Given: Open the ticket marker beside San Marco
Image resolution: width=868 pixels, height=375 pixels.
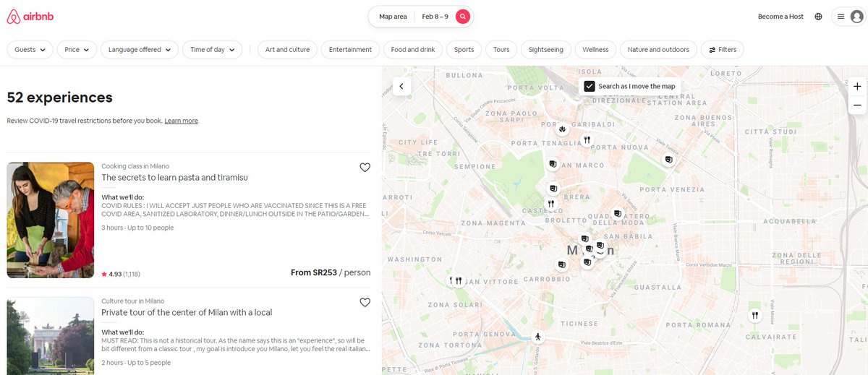Looking at the screenshot, I should pyautogui.click(x=553, y=164).
